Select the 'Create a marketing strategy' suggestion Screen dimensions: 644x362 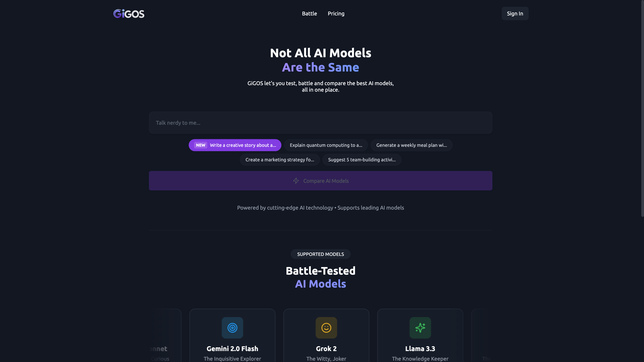pyautogui.click(x=280, y=160)
